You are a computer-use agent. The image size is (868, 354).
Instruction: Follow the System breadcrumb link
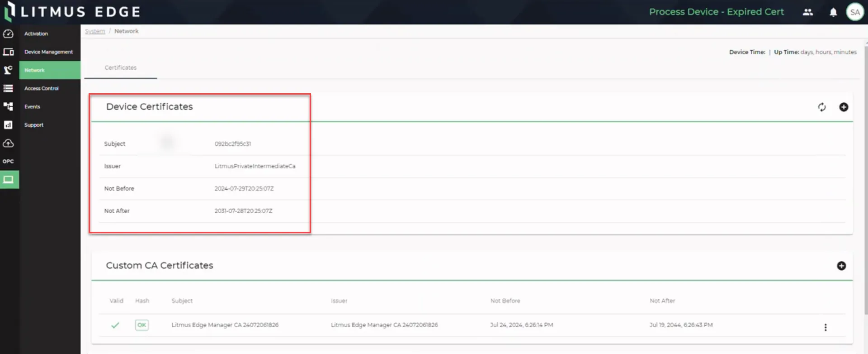point(95,31)
